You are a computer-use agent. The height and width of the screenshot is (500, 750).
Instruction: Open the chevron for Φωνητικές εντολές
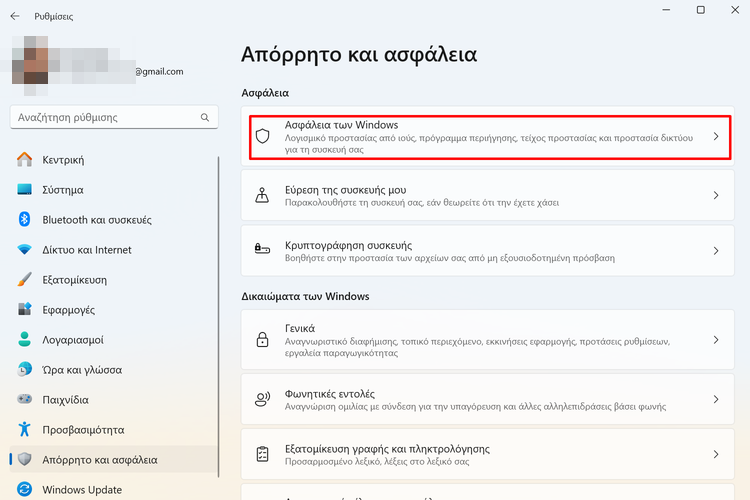[716, 399]
